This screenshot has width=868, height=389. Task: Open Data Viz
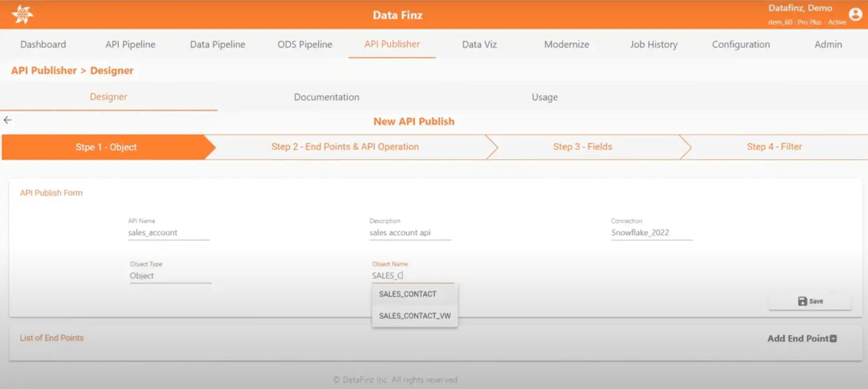[x=479, y=44]
